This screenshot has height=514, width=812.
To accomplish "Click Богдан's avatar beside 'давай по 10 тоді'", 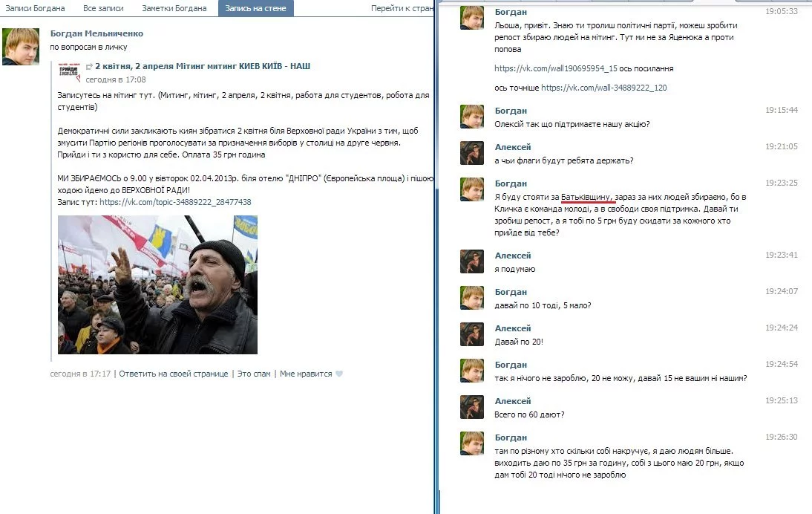I will [472, 298].
